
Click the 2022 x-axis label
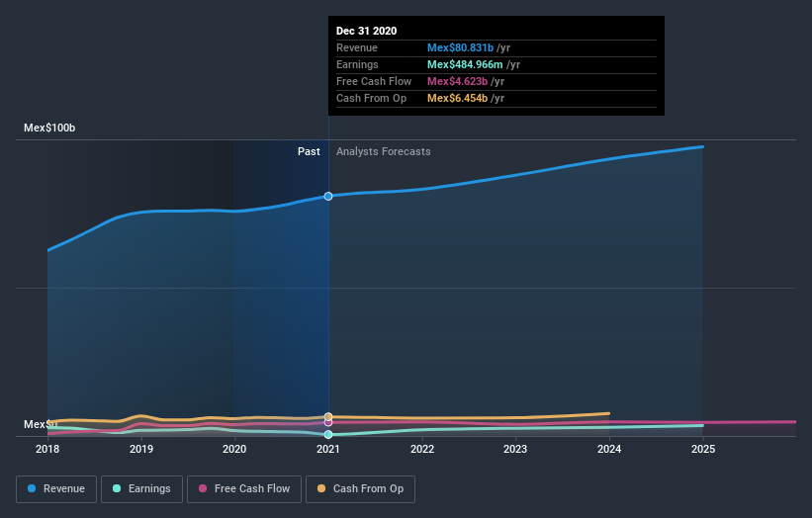(x=422, y=449)
